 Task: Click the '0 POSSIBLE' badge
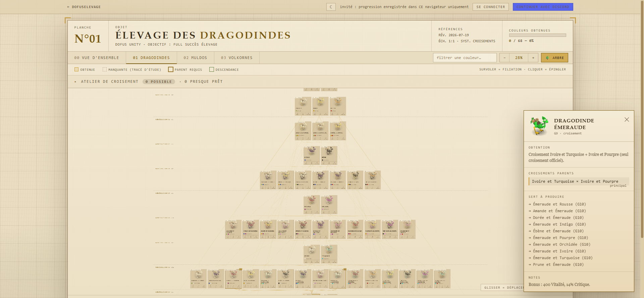pyautogui.click(x=159, y=81)
